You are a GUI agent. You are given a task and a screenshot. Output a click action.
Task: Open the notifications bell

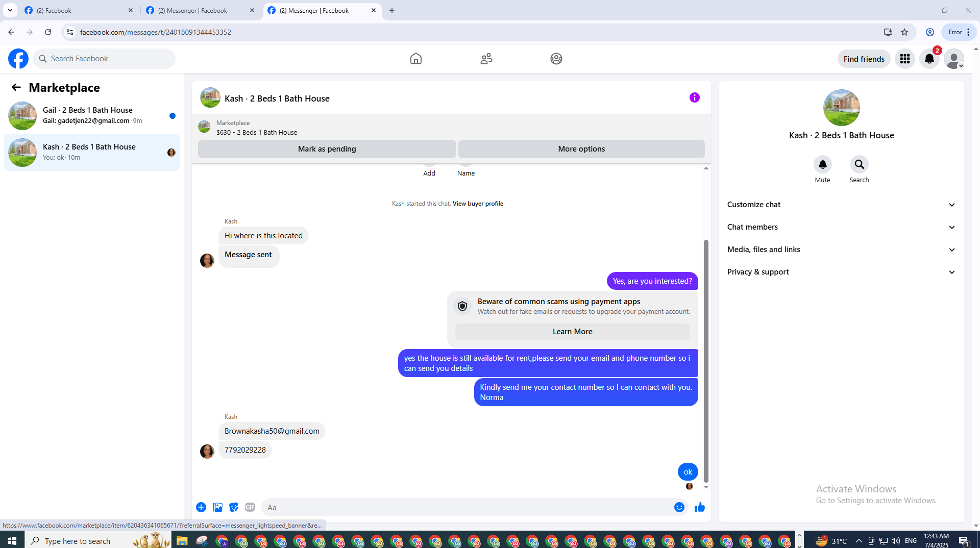tap(929, 59)
